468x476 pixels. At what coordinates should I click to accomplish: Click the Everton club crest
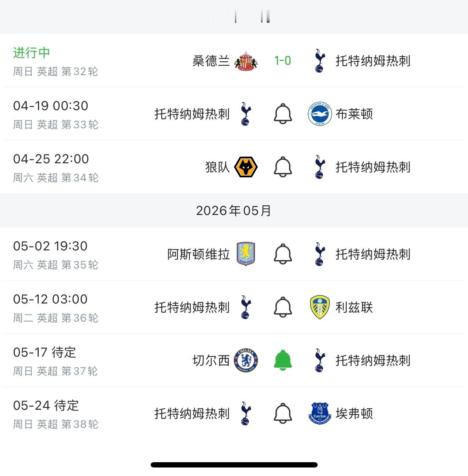point(319,414)
